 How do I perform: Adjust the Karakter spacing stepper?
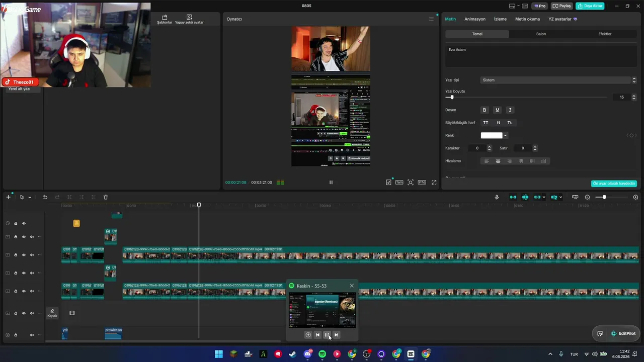coord(489,148)
